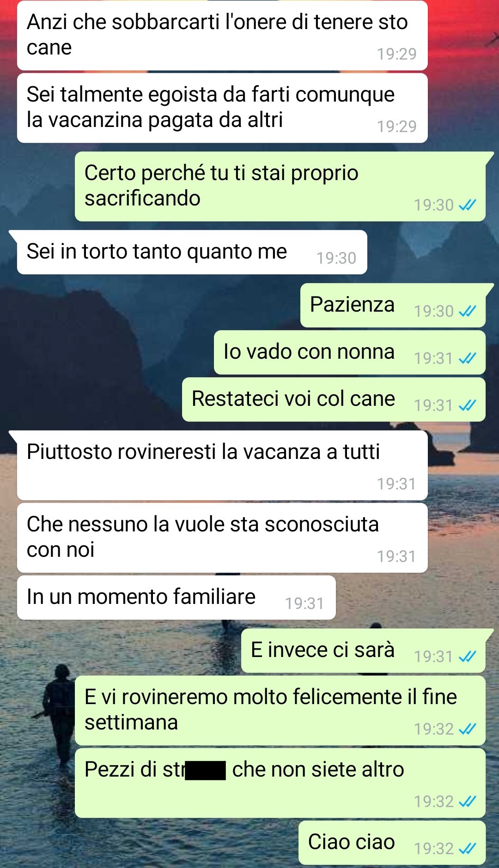Tap the read ticks on 'Certo perché tu ti stai proprio sacrificando'
The height and width of the screenshot is (868, 499).
coord(467,205)
